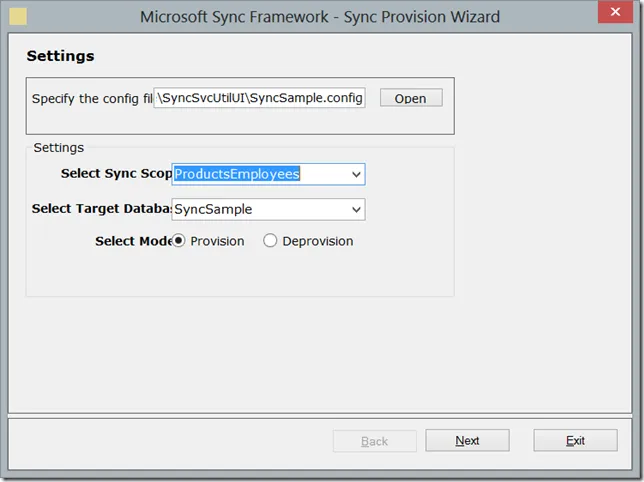This screenshot has height=482, width=644.
Task: Proceed with the Next button
Action: pos(467,440)
